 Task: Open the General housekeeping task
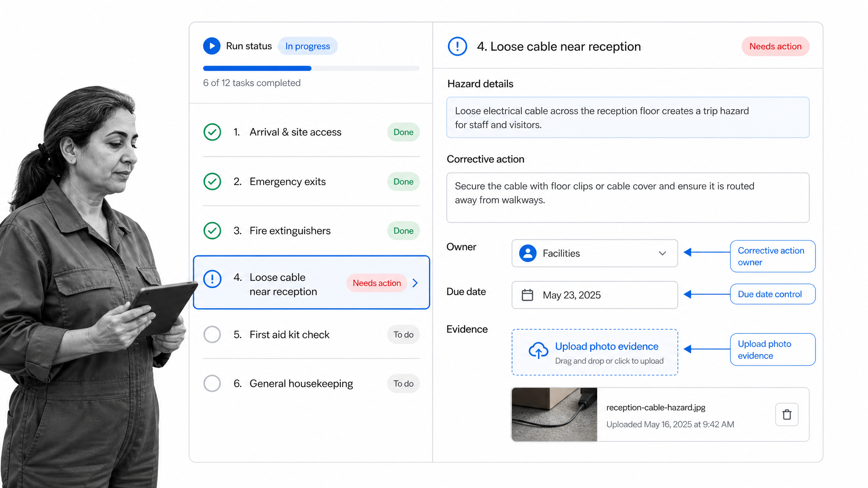311,383
